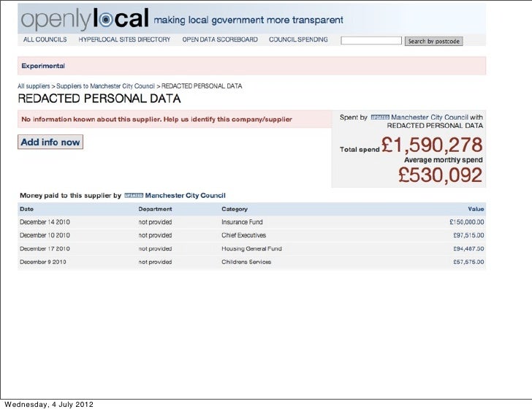This screenshot has height=412, width=532.
Task: Click the Search by postcode button
Action: 433,41
